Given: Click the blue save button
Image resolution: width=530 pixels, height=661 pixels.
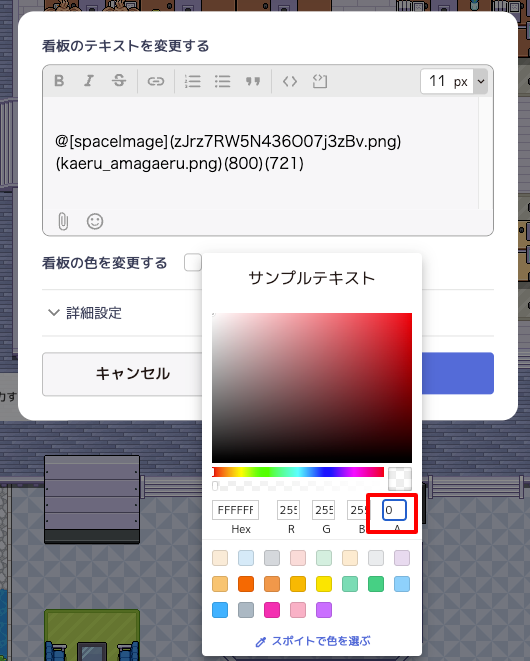Looking at the screenshot, I should click(x=458, y=373).
